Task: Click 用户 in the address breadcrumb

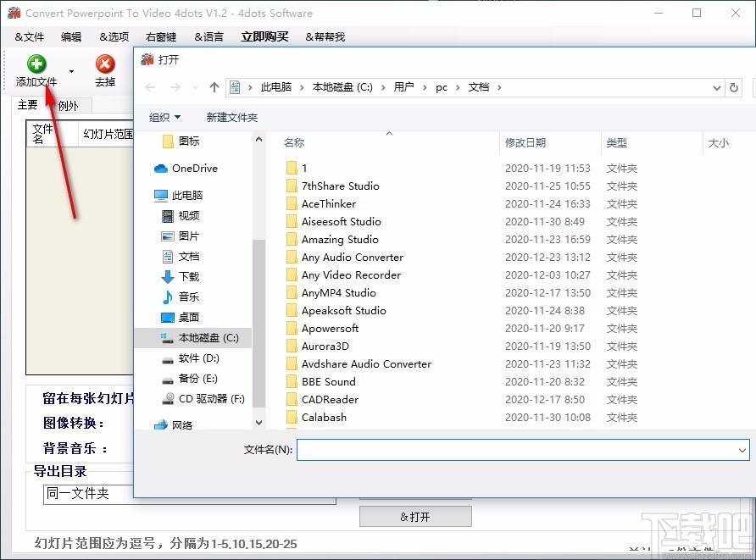Action: click(403, 87)
